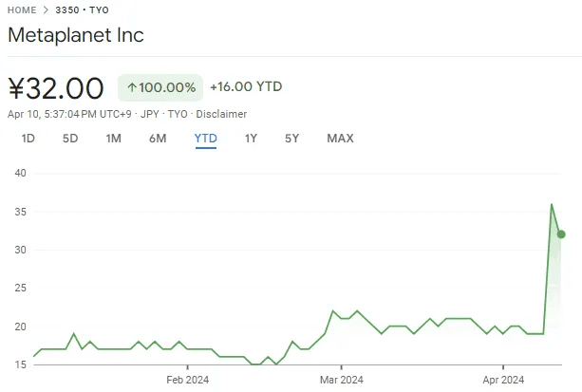Click the Feb 2024 axis label
Image resolution: width=582 pixels, height=392 pixels.
pos(187,381)
